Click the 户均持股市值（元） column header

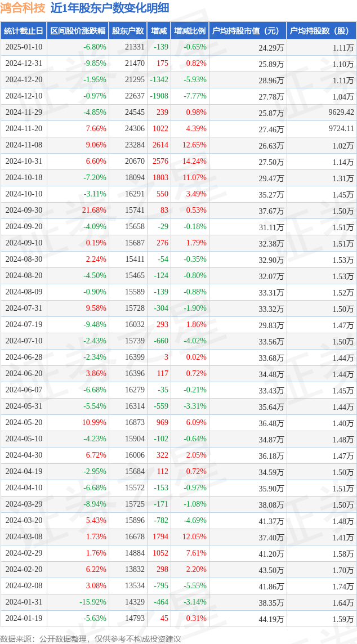coord(248,31)
